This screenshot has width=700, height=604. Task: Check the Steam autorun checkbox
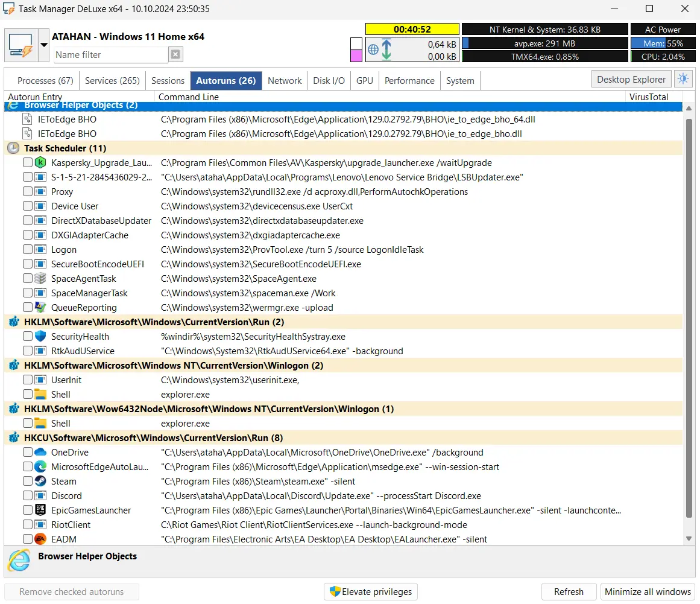tap(28, 481)
